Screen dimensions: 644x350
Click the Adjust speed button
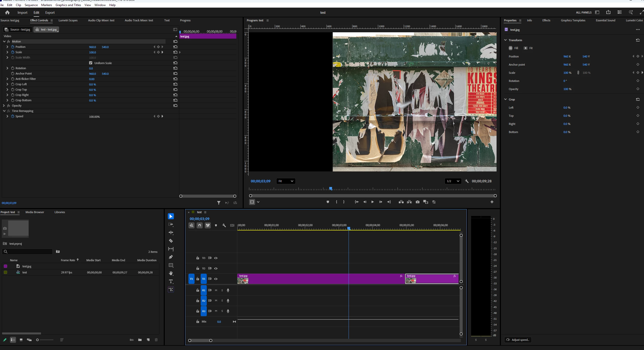pyautogui.click(x=518, y=340)
